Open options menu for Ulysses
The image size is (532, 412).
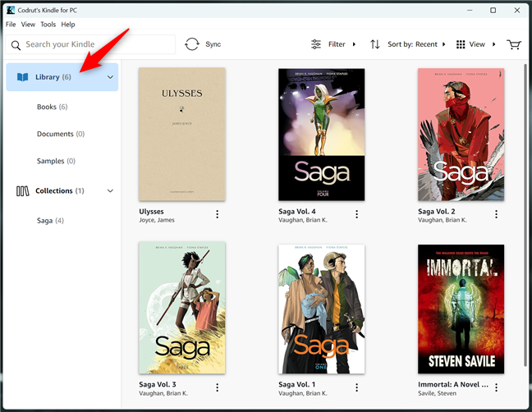[x=218, y=215]
